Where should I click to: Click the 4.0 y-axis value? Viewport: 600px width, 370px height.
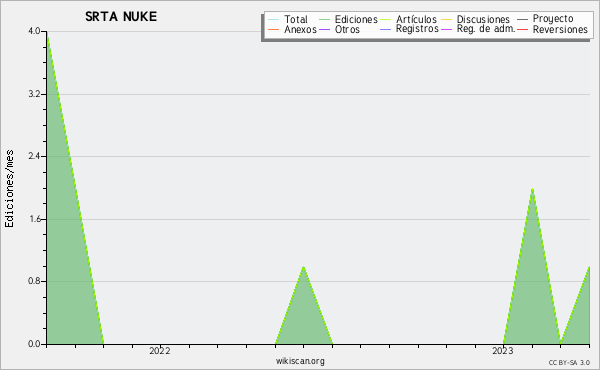[x=34, y=31]
